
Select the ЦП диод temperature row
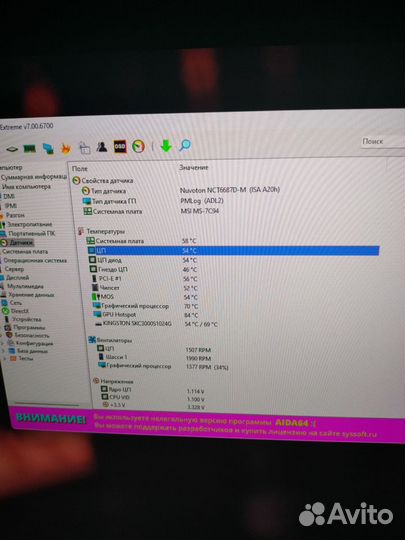[x=105, y=260]
